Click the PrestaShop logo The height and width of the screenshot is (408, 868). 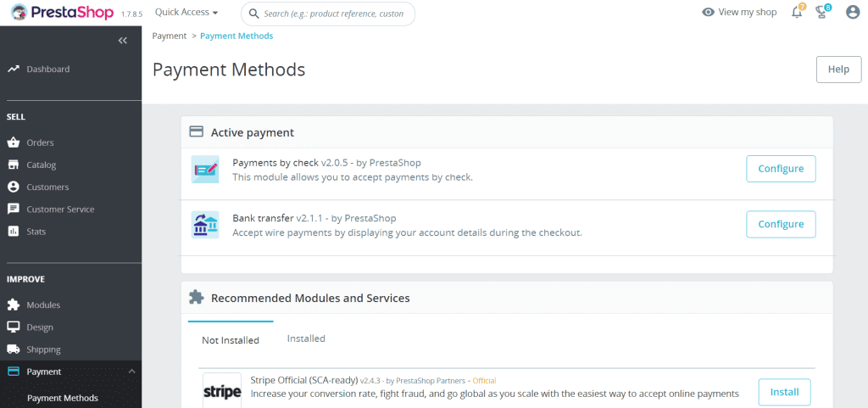pyautogui.click(x=62, y=12)
